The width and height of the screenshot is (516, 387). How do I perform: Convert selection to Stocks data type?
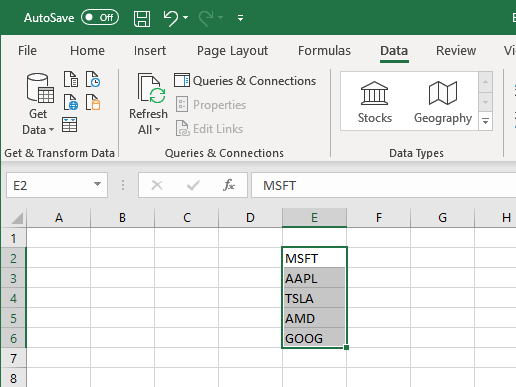tap(375, 102)
